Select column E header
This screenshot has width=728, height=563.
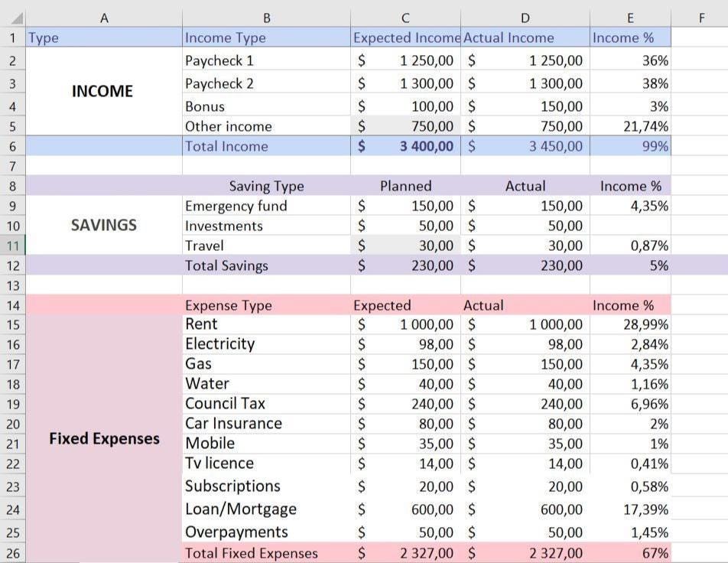(x=630, y=18)
